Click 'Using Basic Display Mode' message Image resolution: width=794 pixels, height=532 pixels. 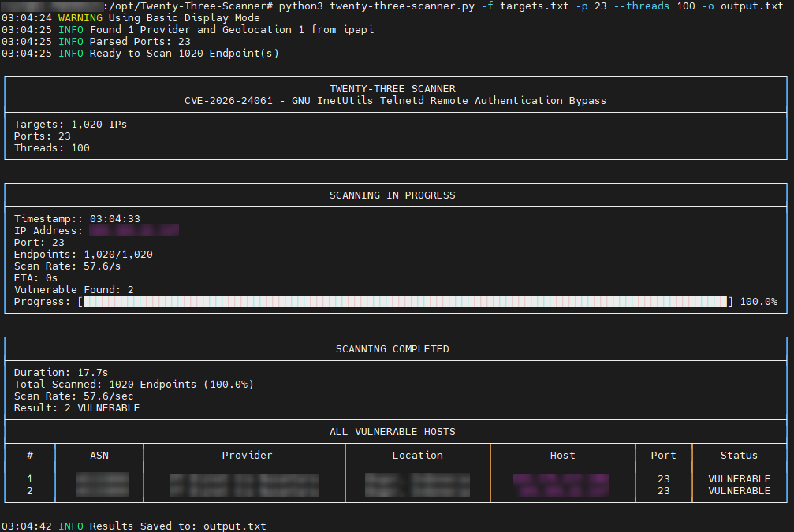click(x=184, y=17)
